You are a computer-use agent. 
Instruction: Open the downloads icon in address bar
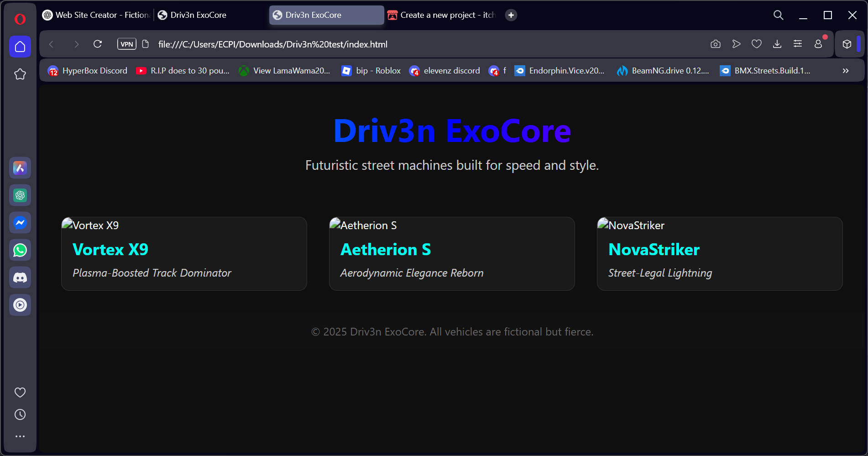tap(777, 44)
